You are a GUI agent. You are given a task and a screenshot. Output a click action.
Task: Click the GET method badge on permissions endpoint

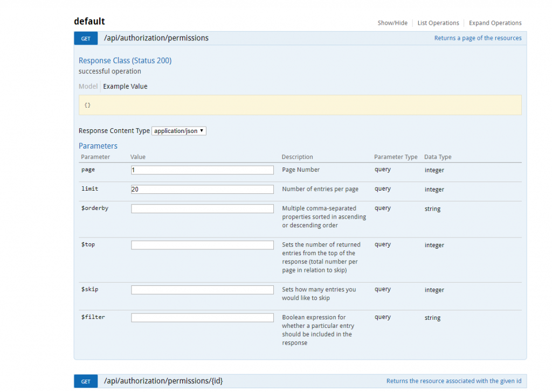[x=85, y=38]
